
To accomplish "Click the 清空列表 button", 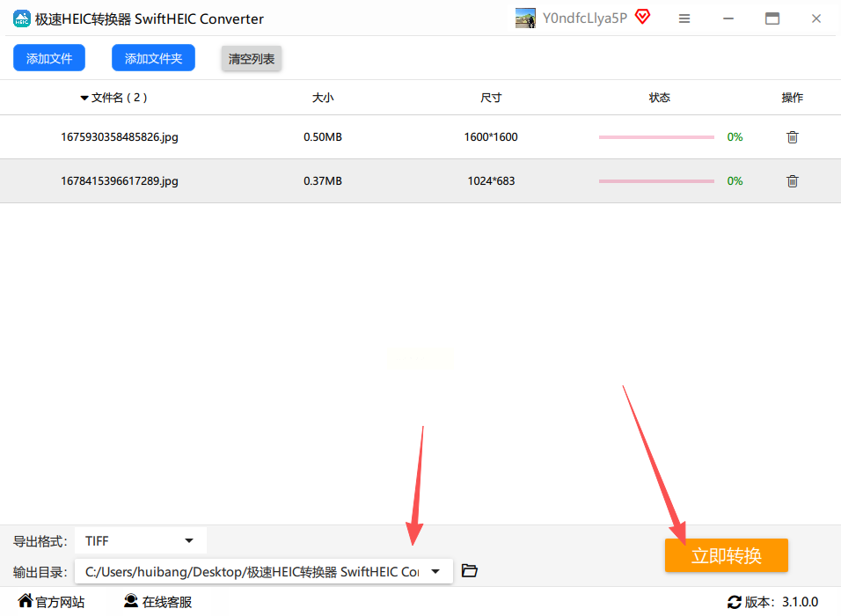I will [252, 58].
